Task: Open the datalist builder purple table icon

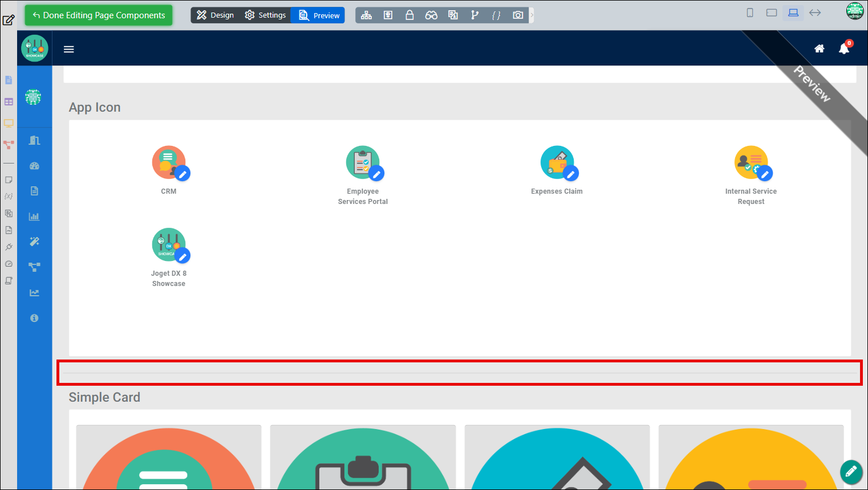Action: [9, 102]
